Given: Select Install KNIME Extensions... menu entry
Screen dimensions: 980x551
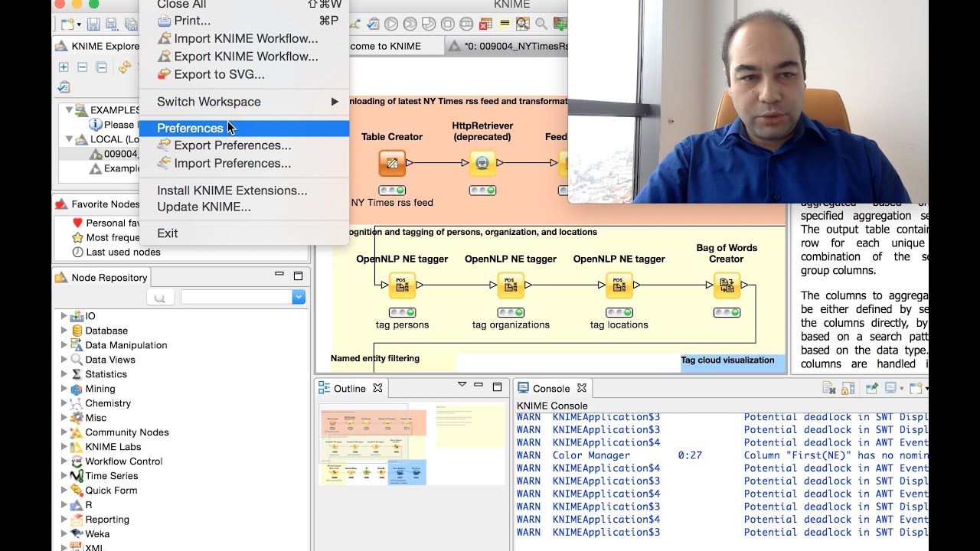Looking at the screenshot, I should 244,191.
